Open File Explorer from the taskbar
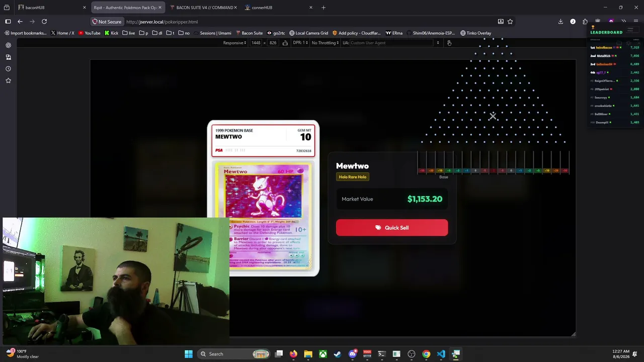The width and height of the screenshot is (644, 362). click(308, 354)
